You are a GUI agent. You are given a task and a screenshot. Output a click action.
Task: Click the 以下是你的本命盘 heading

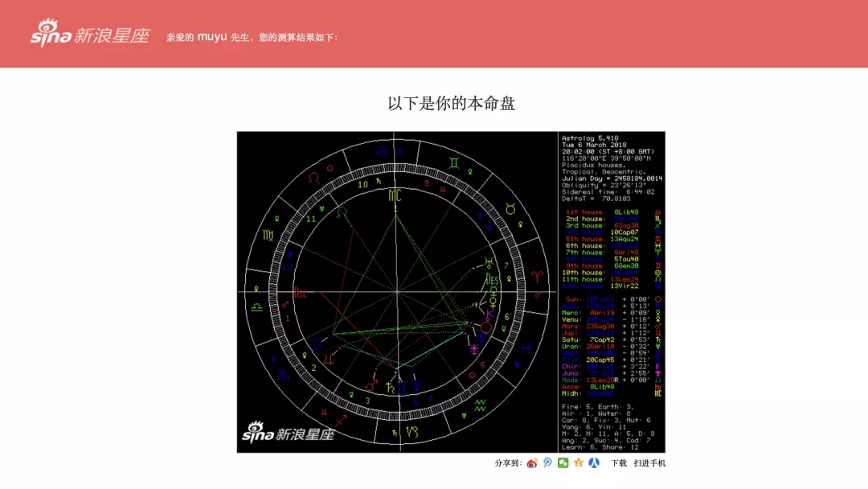453,103
